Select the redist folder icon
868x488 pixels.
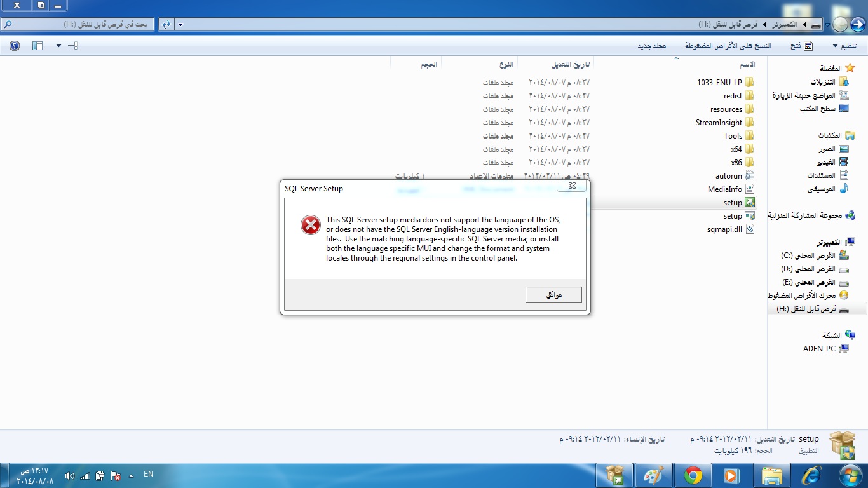pyautogui.click(x=749, y=95)
